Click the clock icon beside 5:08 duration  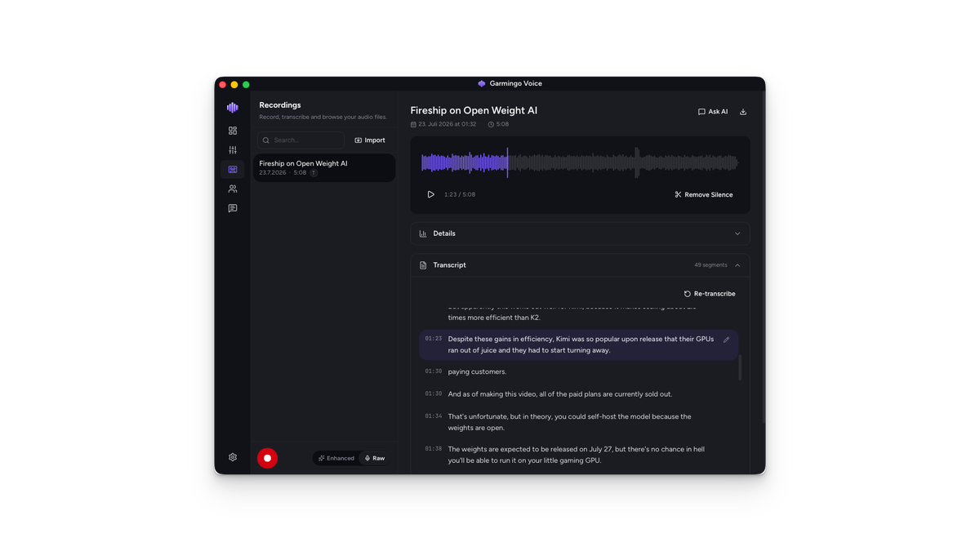click(x=491, y=125)
